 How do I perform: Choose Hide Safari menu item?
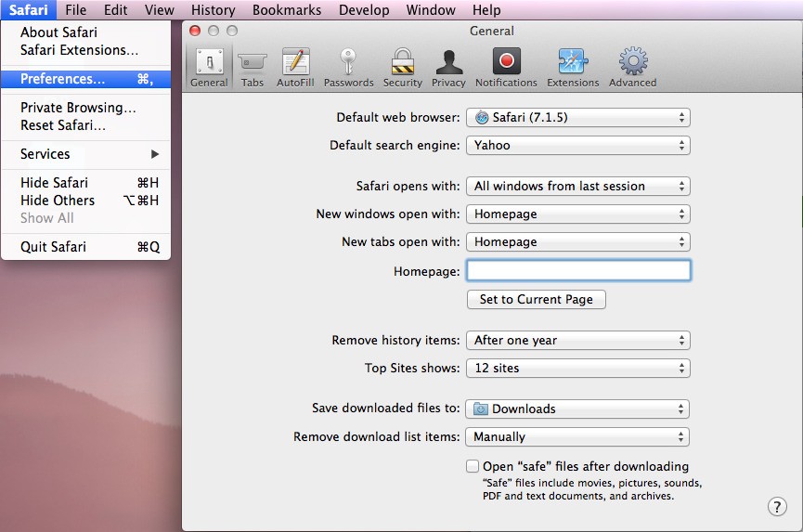tap(85, 183)
